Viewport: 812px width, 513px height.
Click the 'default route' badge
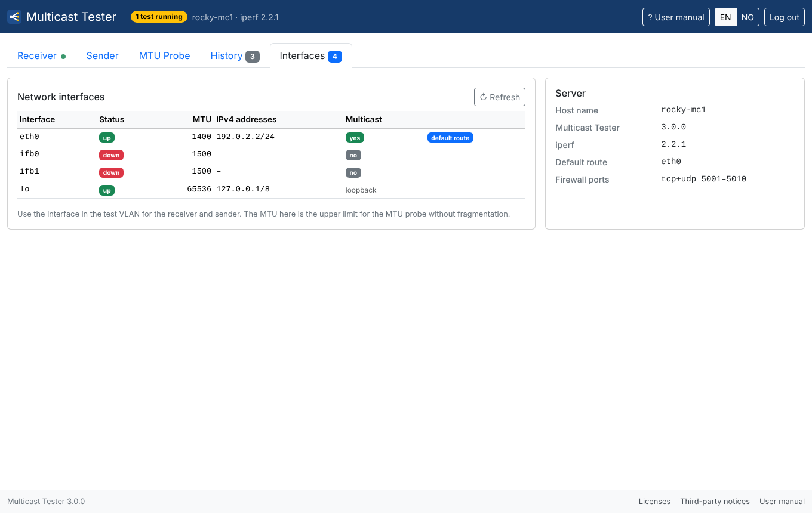click(x=450, y=138)
